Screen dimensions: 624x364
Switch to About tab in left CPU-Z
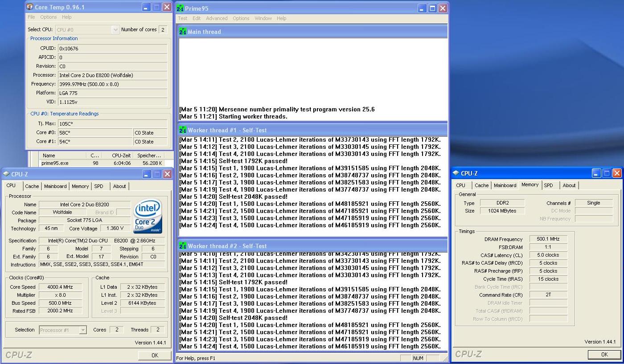coord(119,186)
